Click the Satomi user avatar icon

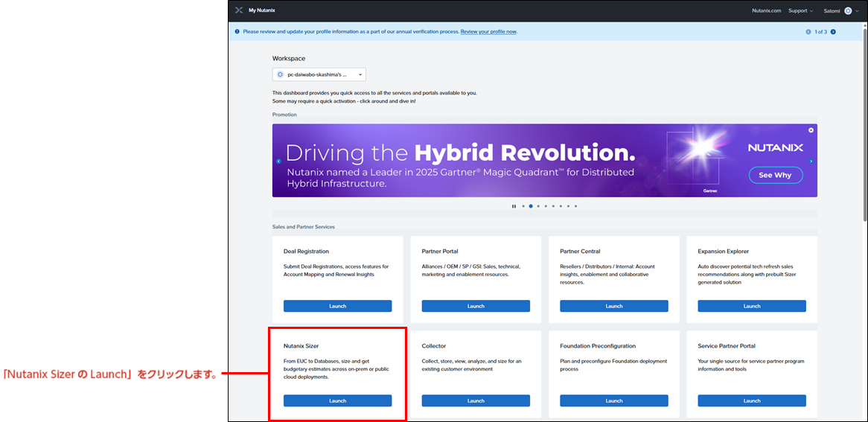[x=848, y=10]
